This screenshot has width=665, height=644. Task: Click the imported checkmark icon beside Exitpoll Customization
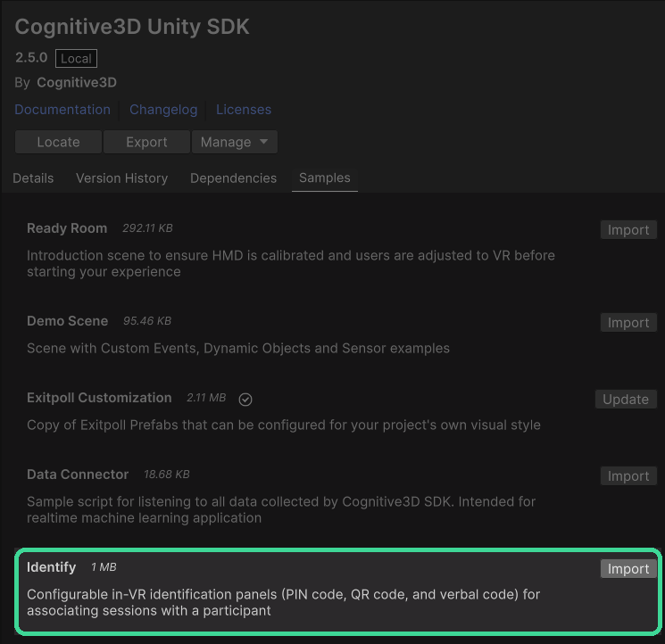click(245, 399)
